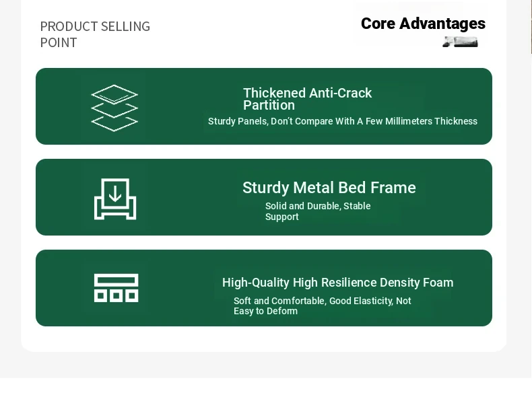
Task: Click High-Quality High Resilience Density Foam heading
Action: 338,283
